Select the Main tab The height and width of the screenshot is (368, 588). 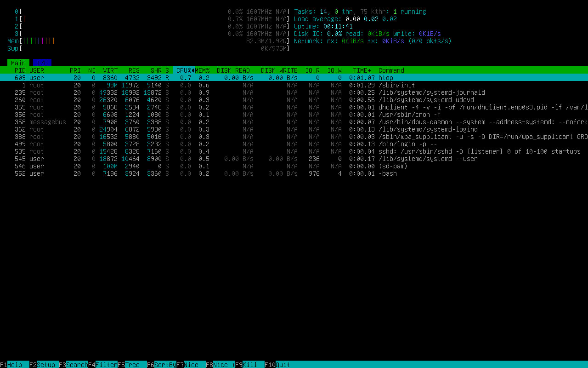pos(18,63)
